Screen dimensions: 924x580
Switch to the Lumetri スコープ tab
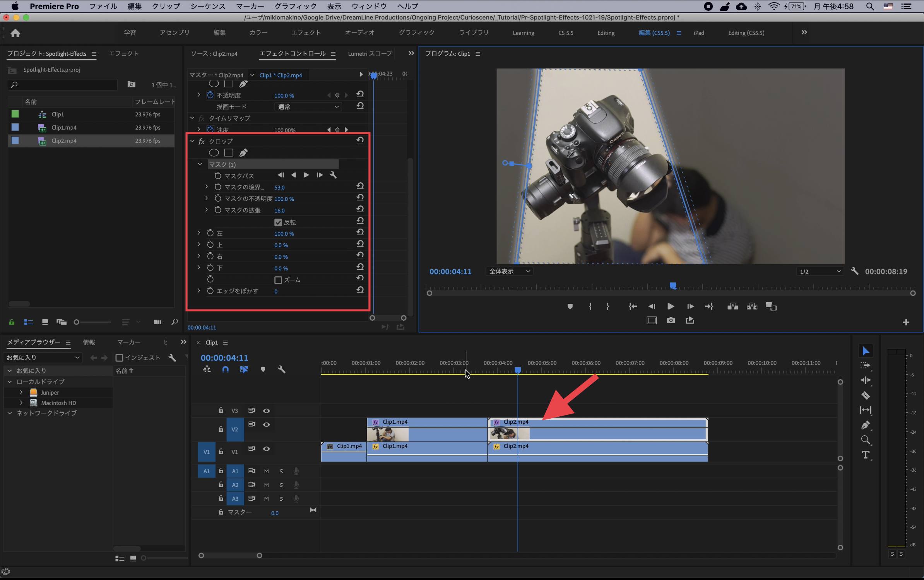(x=370, y=54)
